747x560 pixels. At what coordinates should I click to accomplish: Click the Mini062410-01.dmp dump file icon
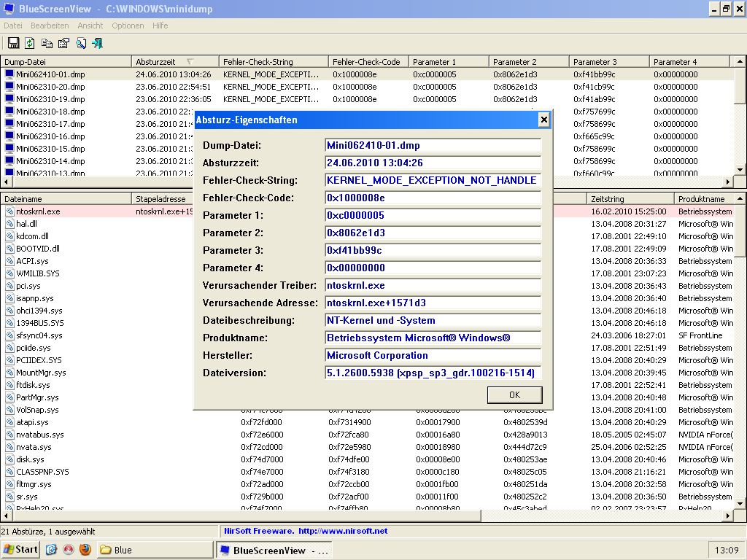[9, 74]
